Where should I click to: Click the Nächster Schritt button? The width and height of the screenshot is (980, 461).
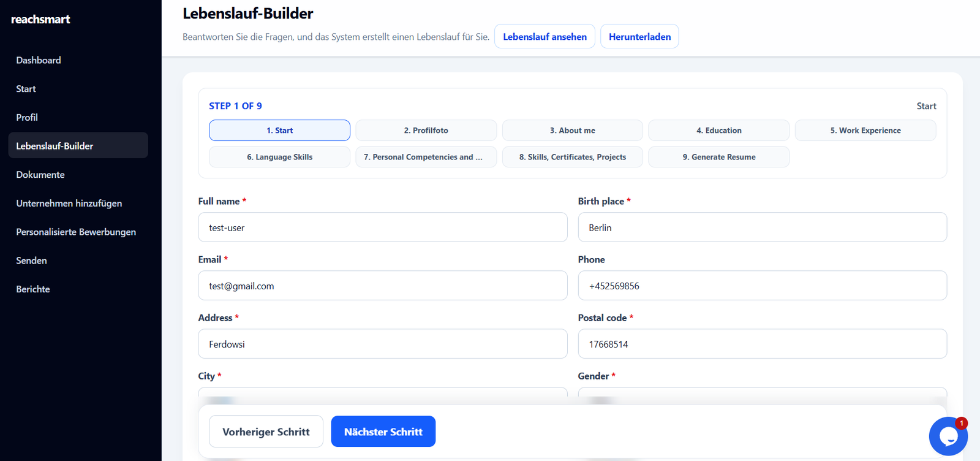383,432
